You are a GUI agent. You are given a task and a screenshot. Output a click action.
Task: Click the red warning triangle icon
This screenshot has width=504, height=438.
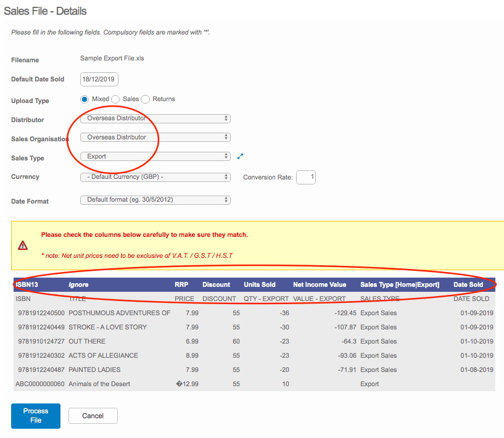[x=23, y=246]
